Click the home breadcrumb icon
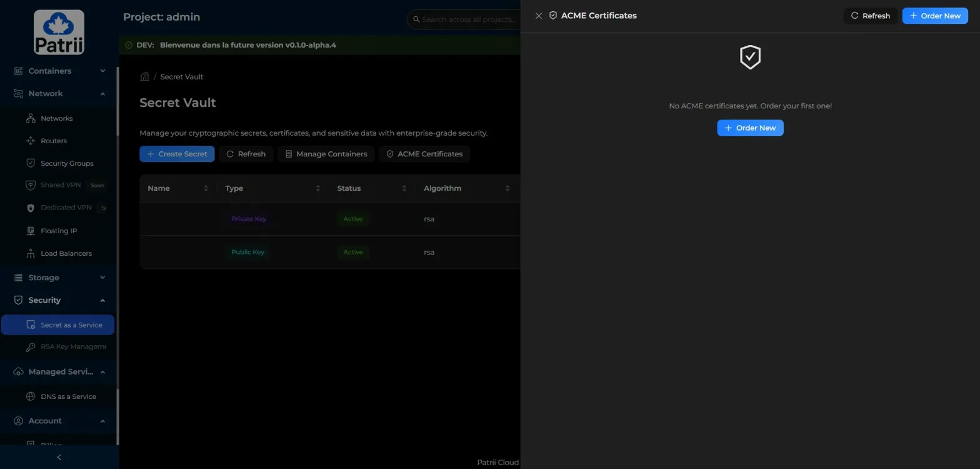Screen dimensions: 980x469 pyautogui.click(x=144, y=76)
